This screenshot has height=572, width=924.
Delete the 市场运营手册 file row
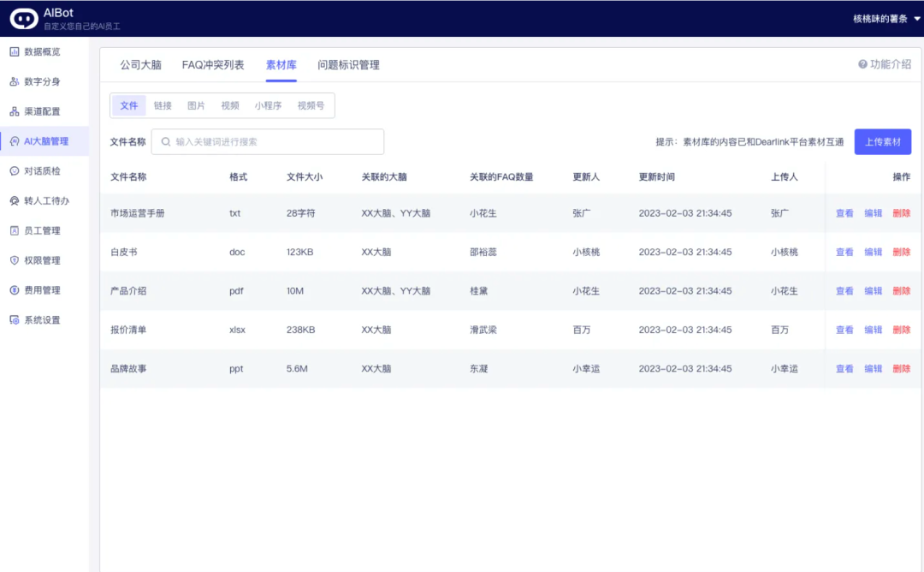point(901,213)
